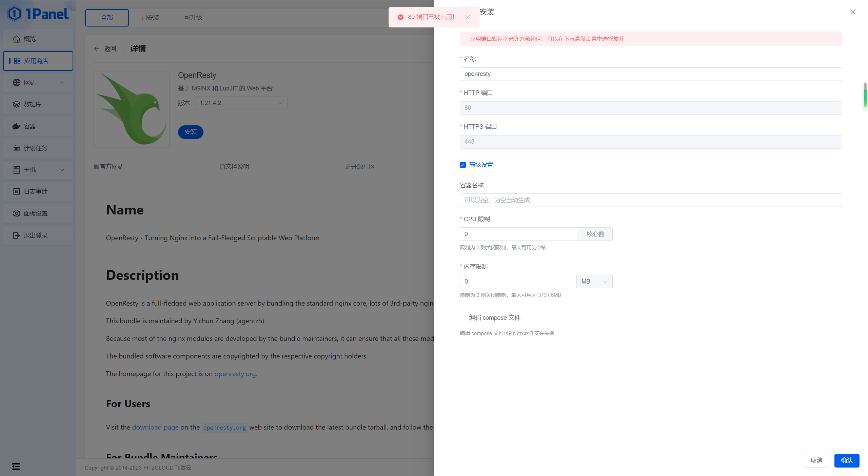Switch to the 已安装 tab
Screen dimensions: 868x476
(x=150, y=17)
